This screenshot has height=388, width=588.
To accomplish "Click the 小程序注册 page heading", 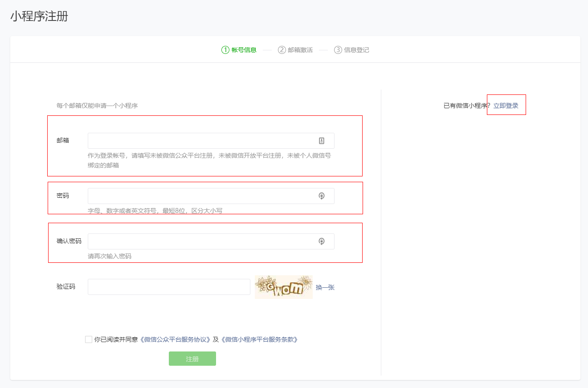I will (x=39, y=16).
